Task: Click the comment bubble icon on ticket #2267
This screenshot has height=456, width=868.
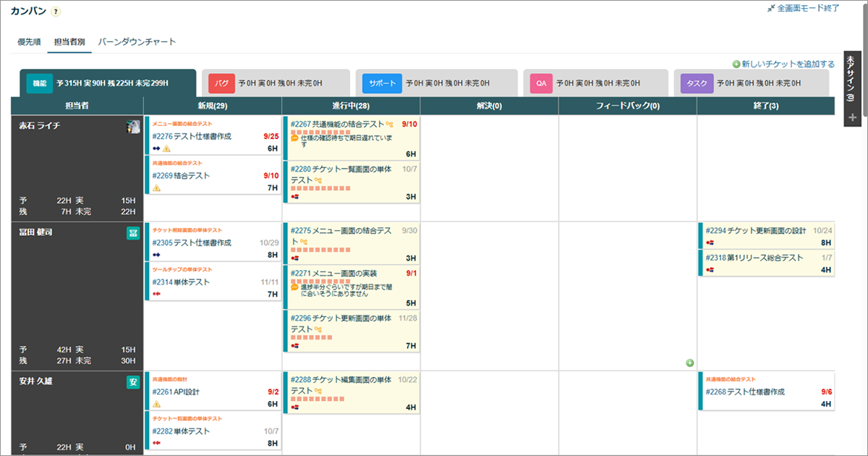Action: click(x=294, y=138)
